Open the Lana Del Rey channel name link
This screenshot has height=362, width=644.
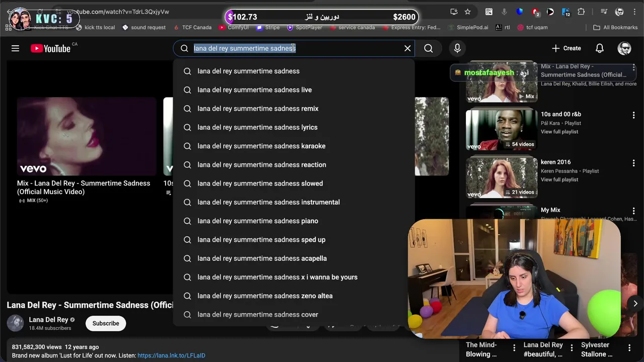(x=48, y=319)
